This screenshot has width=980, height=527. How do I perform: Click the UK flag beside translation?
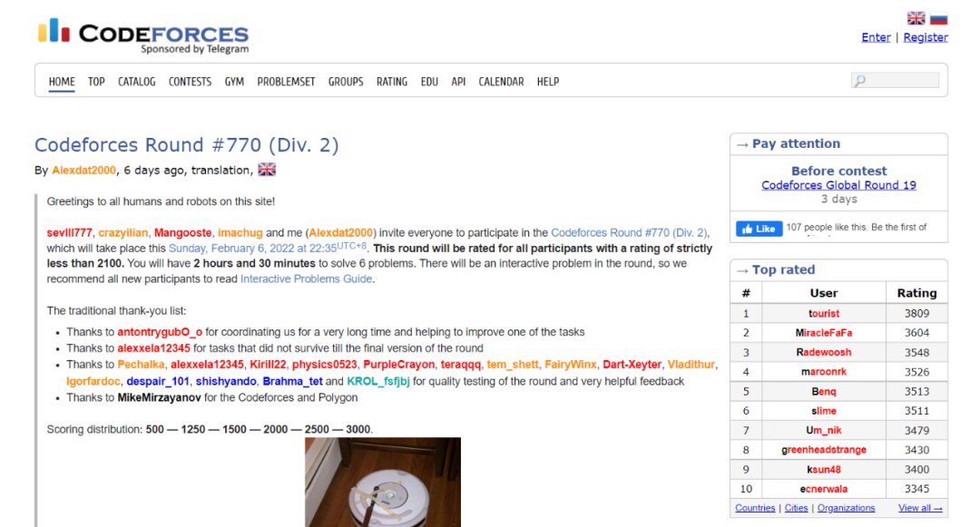(x=267, y=170)
